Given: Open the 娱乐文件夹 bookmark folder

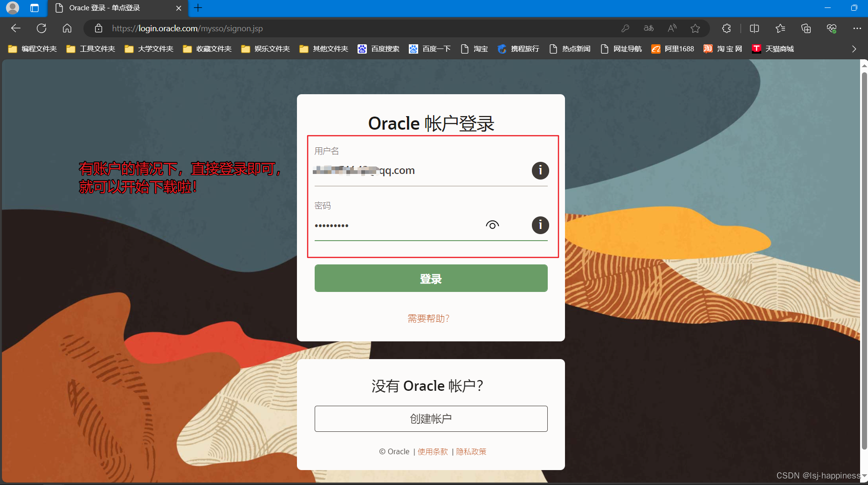Looking at the screenshot, I should (266, 49).
